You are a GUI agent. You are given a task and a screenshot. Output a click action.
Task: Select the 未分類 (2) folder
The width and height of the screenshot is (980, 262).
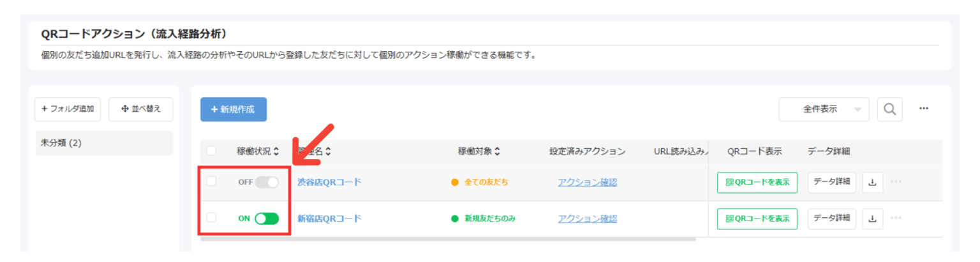click(103, 143)
